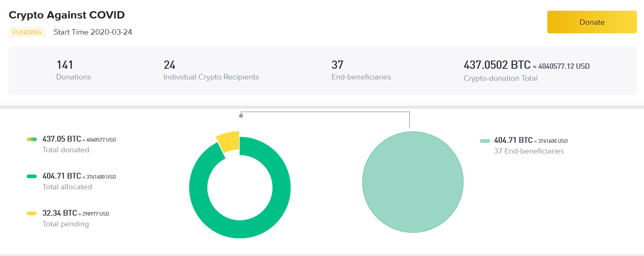Click the 141 Donations statistic
The width and height of the screenshot is (644, 256).
tap(65, 65)
